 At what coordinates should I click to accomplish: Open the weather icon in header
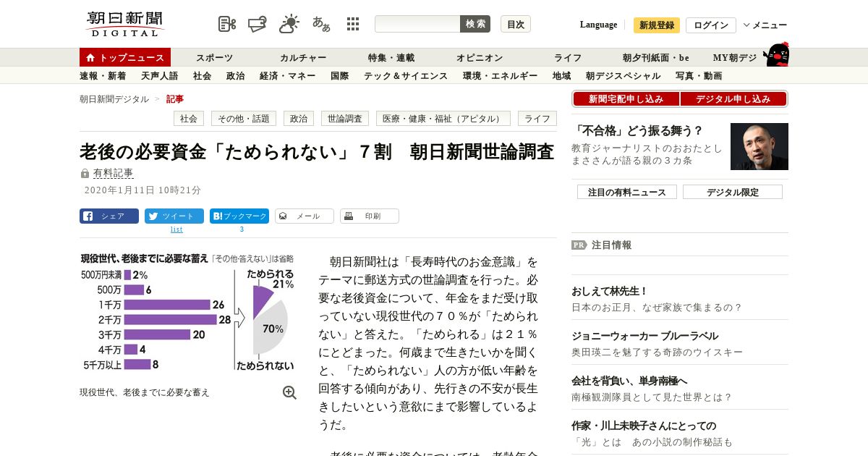[x=289, y=23]
